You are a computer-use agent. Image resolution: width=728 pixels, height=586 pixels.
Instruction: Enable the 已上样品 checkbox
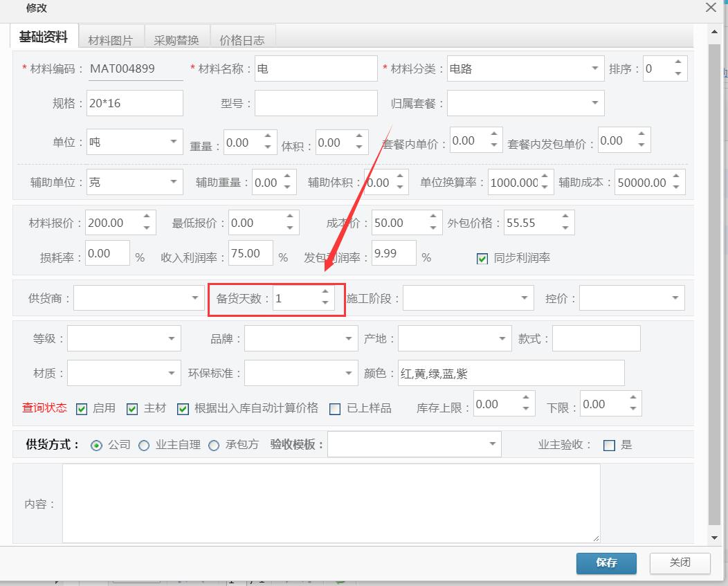(x=335, y=409)
